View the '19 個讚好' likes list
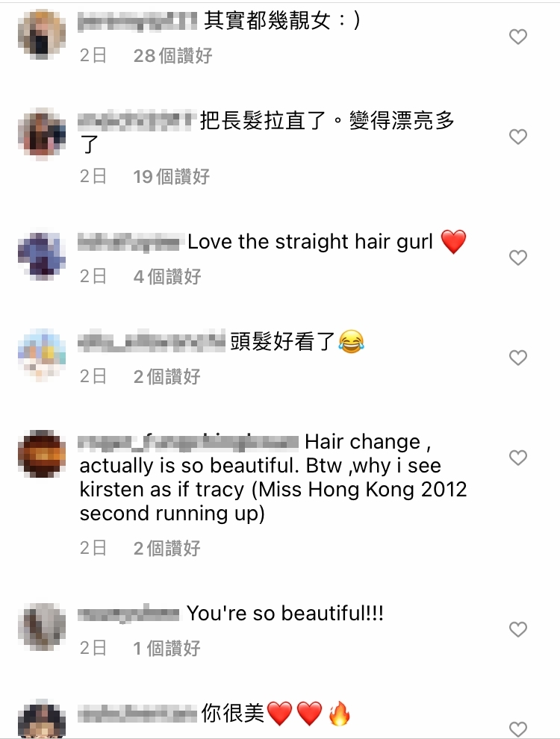The image size is (560, 739). [x=171, y=177]
